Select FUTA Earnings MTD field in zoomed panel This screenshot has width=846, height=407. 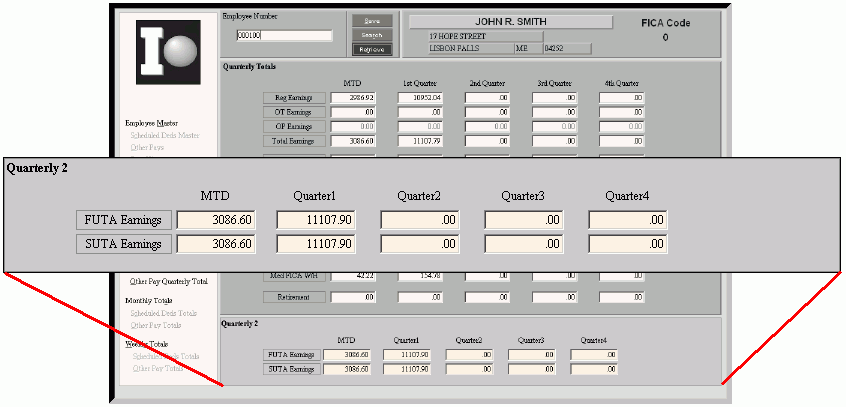pos(215,220)
